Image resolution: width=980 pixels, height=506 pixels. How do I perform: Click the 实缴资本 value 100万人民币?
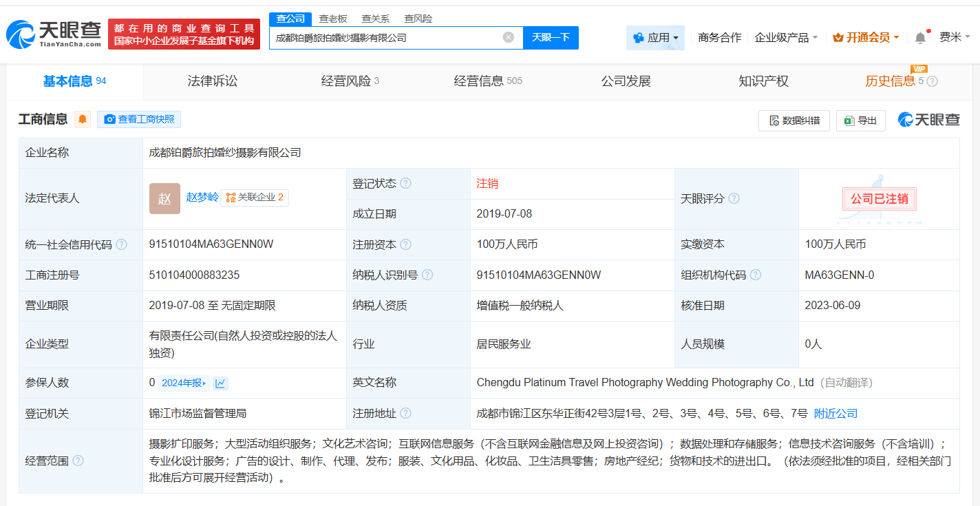click(835, 244)
